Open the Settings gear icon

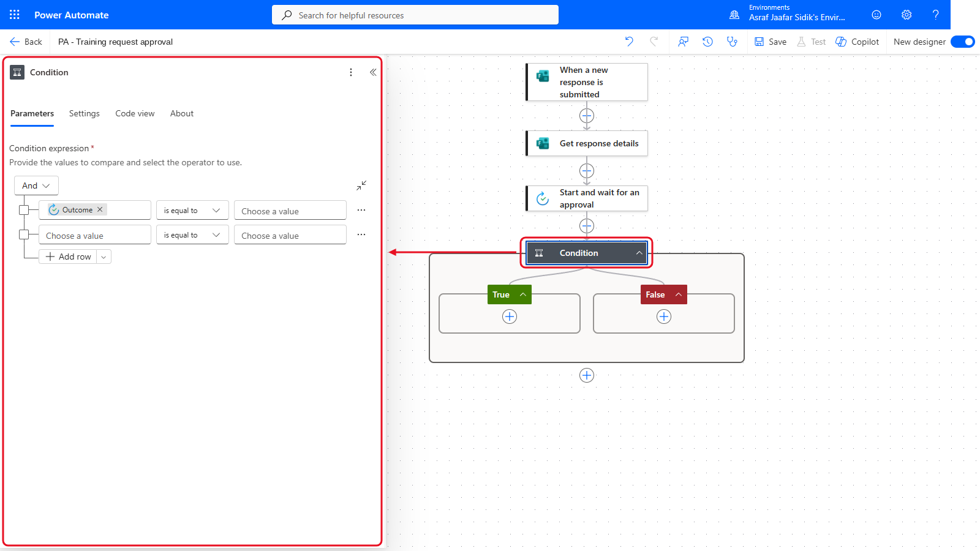(x=907, y=15)
